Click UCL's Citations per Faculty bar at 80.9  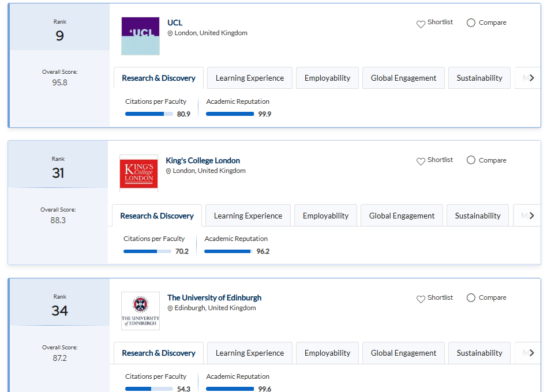click(x=149, y=114)
